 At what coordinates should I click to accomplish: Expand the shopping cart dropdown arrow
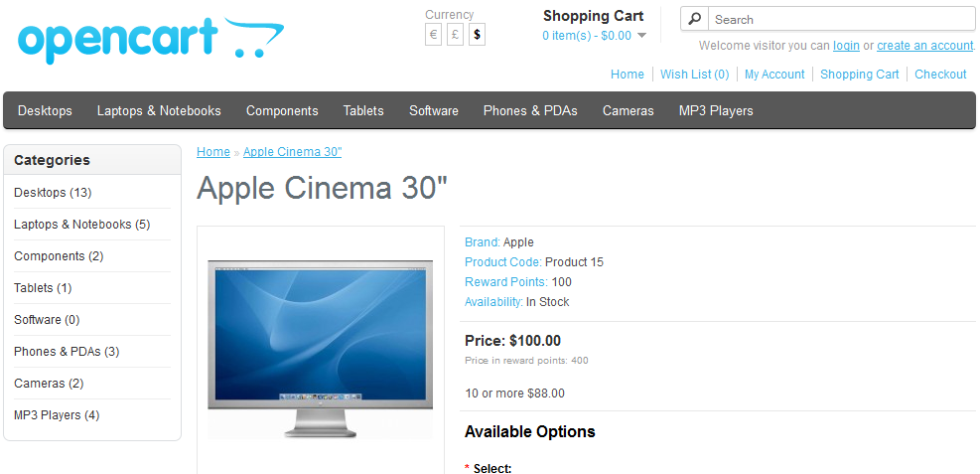click(x=641, y=36)
